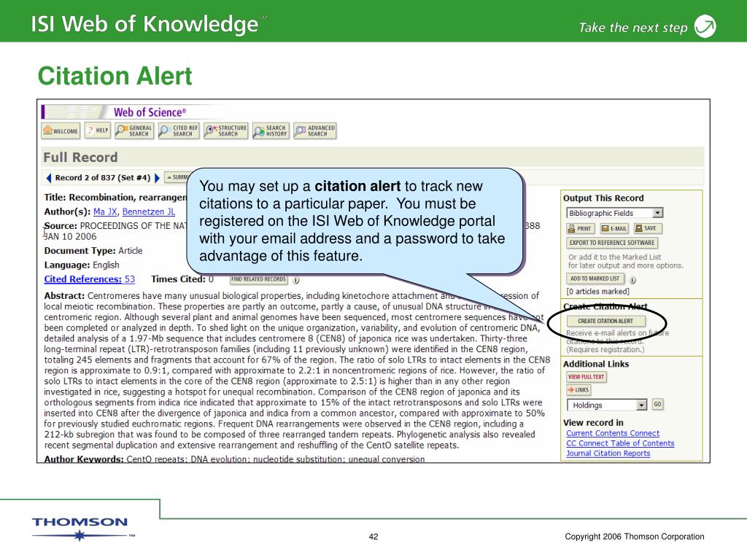Click the 'Author Keywords:' label
Screen dimensions: 747x560
(84, 459)
